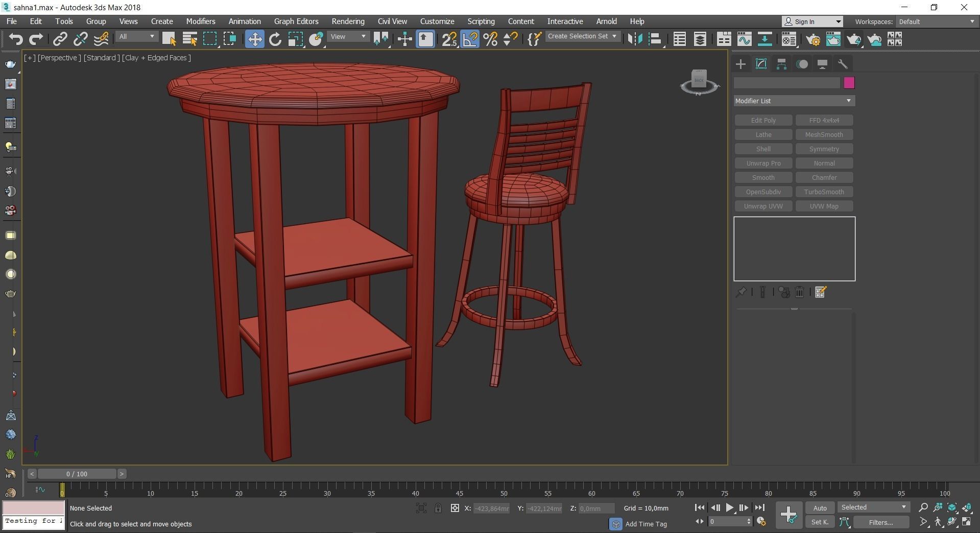The width and height of the screenshot is (980, 533).
Task: Open the Layer Explorer icon
Action: [x=700, y=39]
